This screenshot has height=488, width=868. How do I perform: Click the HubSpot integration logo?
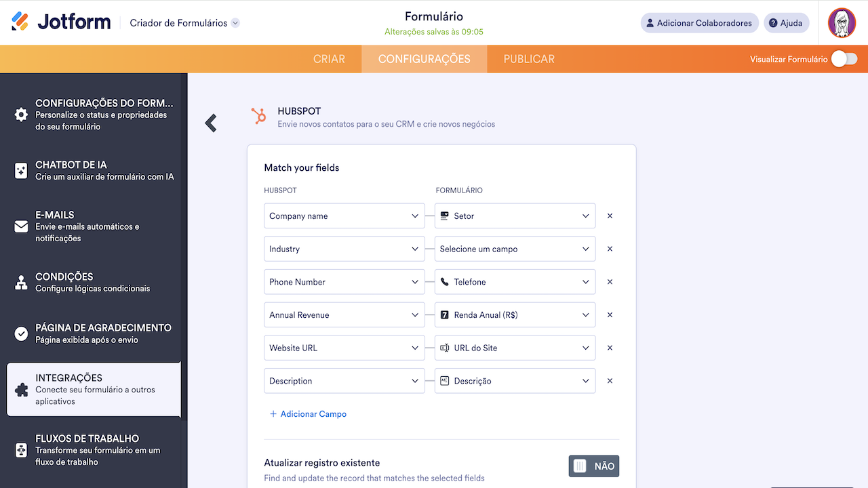[x=259, y=117]
